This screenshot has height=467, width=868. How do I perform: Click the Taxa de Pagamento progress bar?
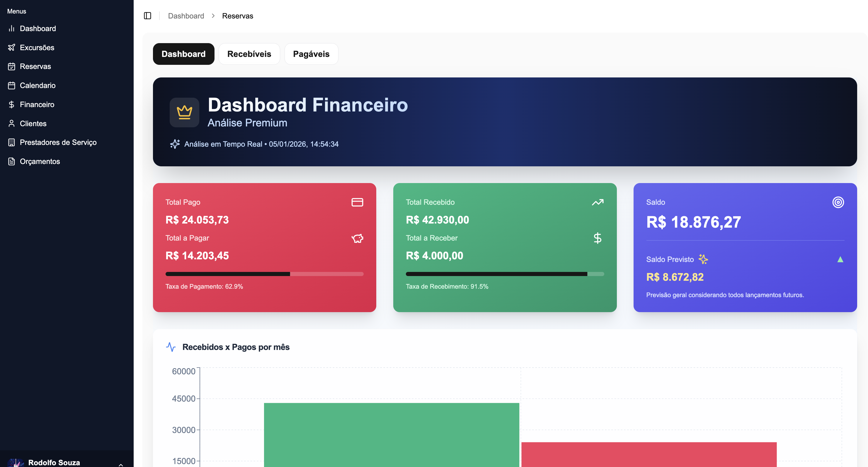point(264,274)
